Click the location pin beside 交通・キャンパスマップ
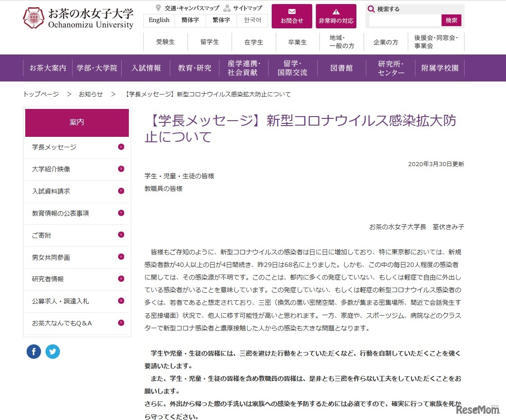 pos(159,8)
